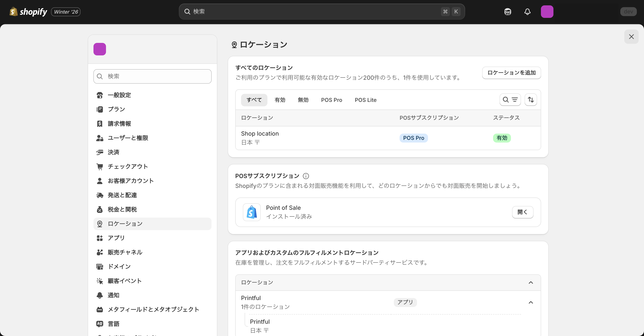The height and width of the screenshot is (336, 644).
Task: Click the sidebar 検索 search field
Action: click(x=152, y=76)
